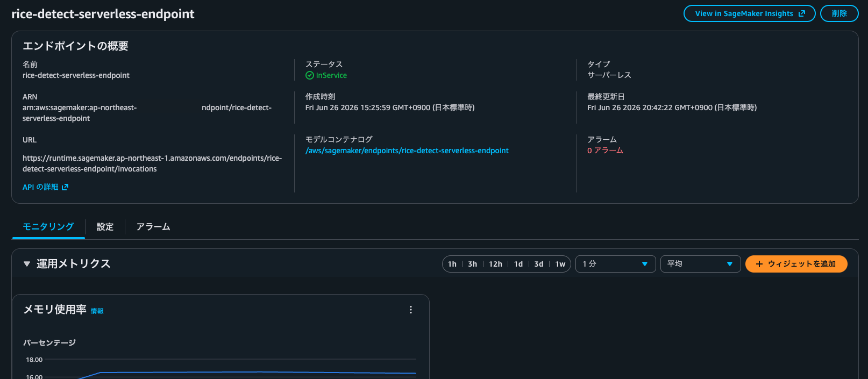Select the 1d time range

coord(518,264)
